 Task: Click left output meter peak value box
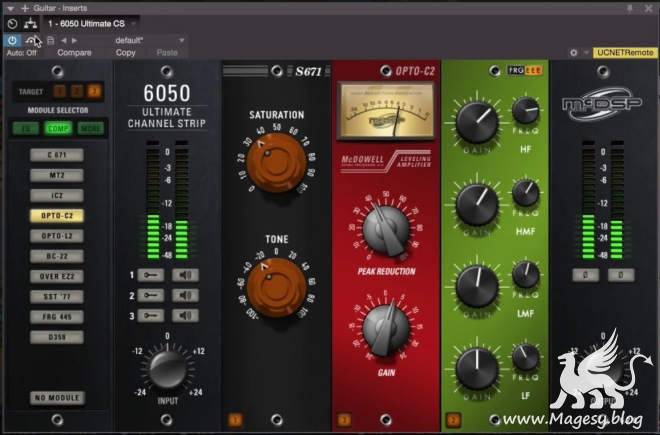point(585,275)
